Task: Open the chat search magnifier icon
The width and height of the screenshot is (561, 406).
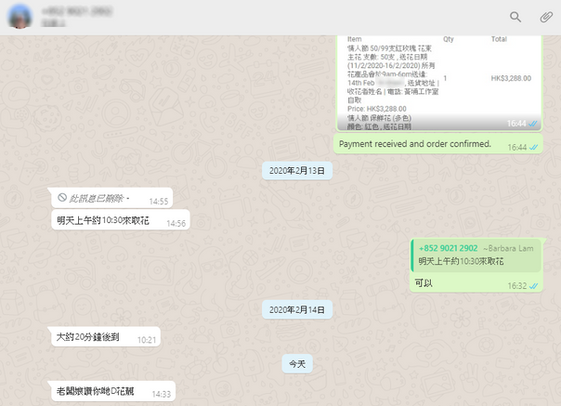Action: [x=515, y=17]
